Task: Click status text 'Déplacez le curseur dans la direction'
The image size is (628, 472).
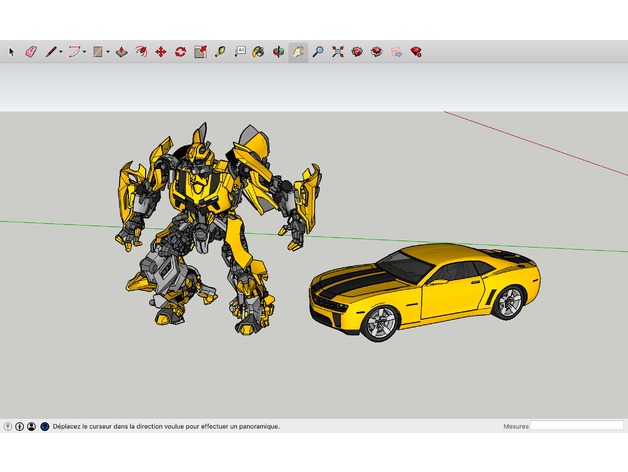Action: pos(109,426)
